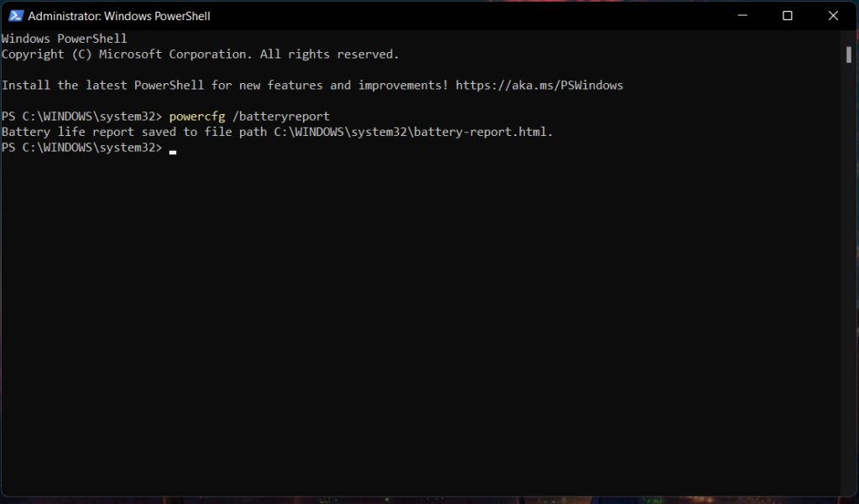Screen dimensions: 859x504
Task: Click the Windows PowerShell copyright line
Action: (x=200, y=54)
